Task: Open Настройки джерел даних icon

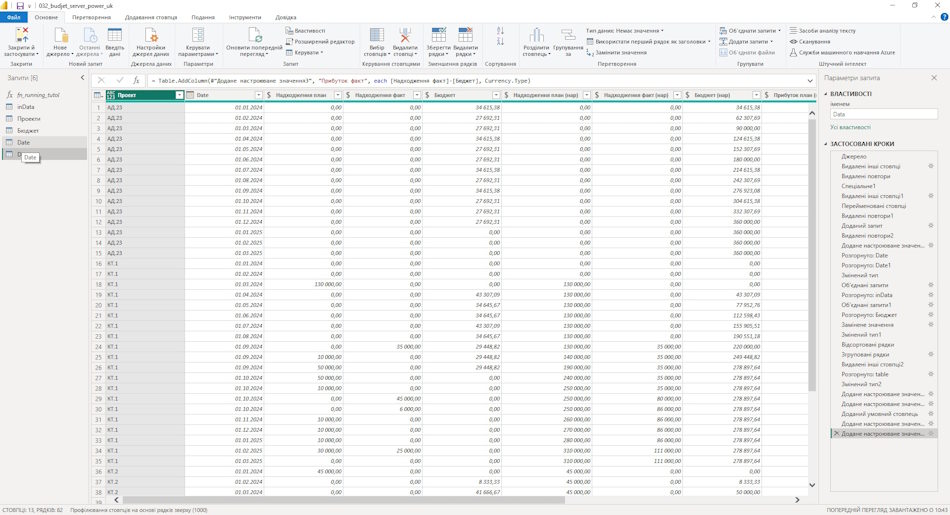Action: tap(151, 35)
